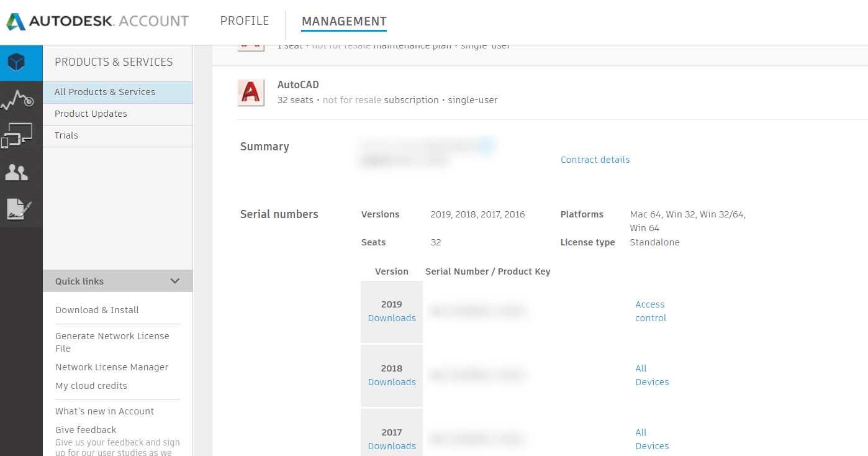
Task: Click the PRODUCTS & SERVICES heading
Action: (114, 62)
